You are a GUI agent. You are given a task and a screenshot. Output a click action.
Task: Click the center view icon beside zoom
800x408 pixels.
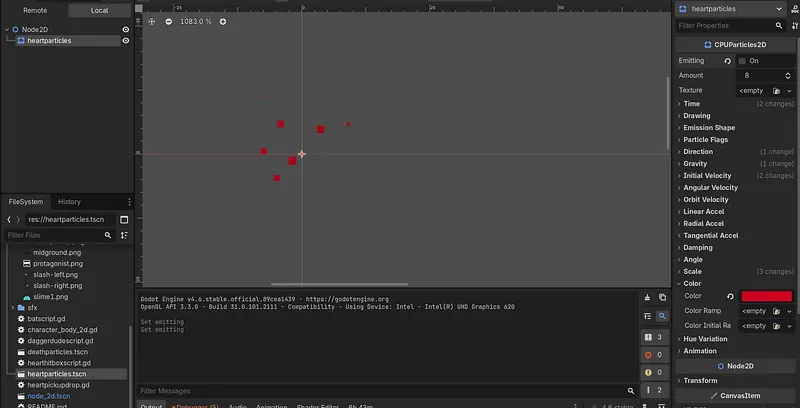click(x=152, y=21)
